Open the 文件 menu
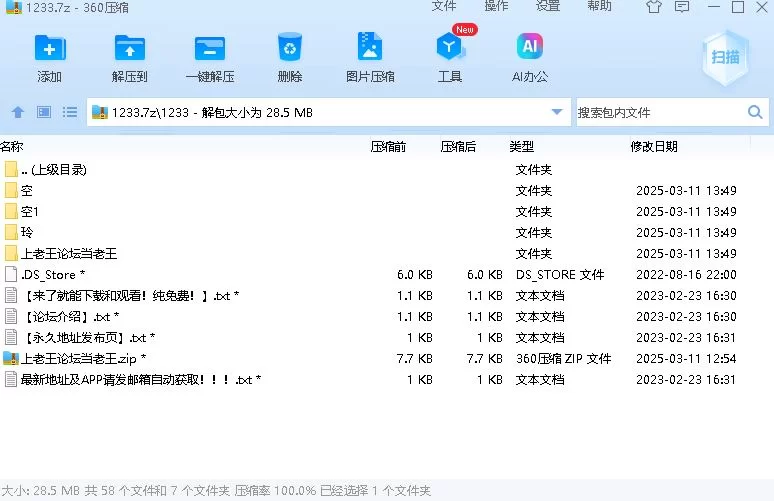This screenshot has height=501, width=774. point(444,6)
